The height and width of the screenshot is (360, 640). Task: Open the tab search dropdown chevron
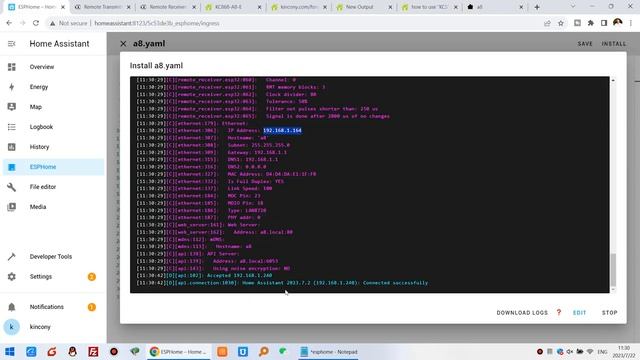(573, 7)
